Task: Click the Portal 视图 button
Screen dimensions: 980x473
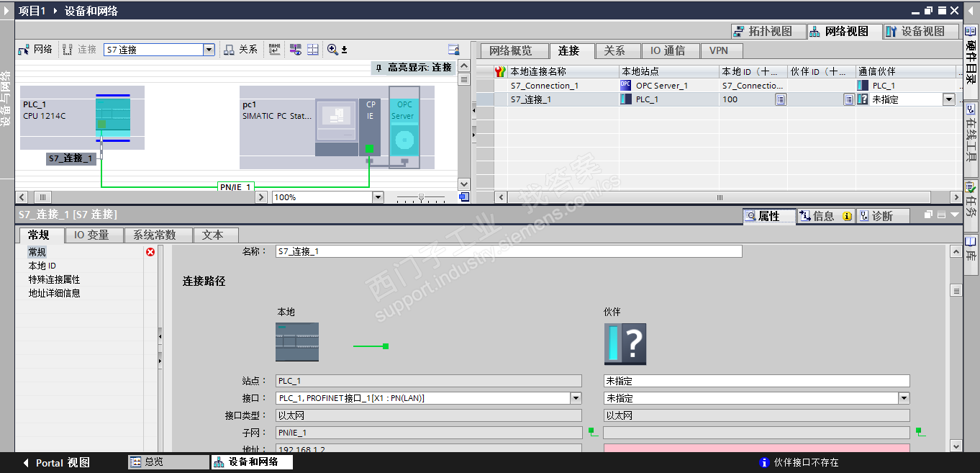Action: click(57, 463)
